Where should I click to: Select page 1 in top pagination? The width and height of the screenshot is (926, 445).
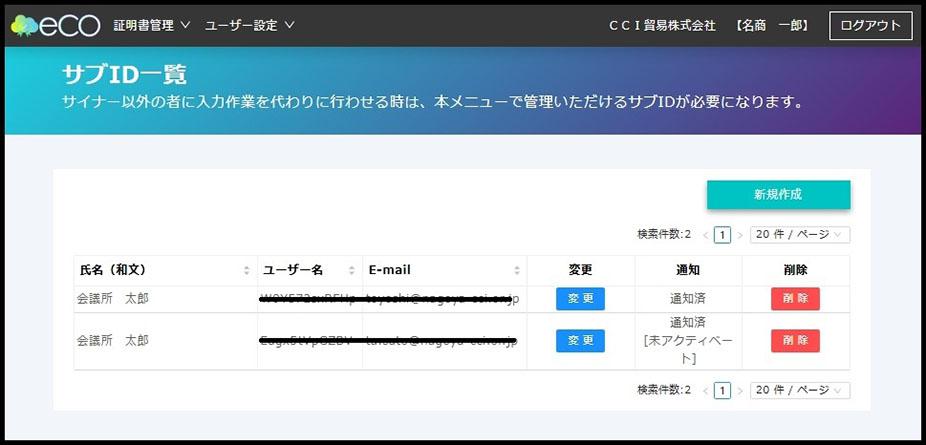click(722, 235)
